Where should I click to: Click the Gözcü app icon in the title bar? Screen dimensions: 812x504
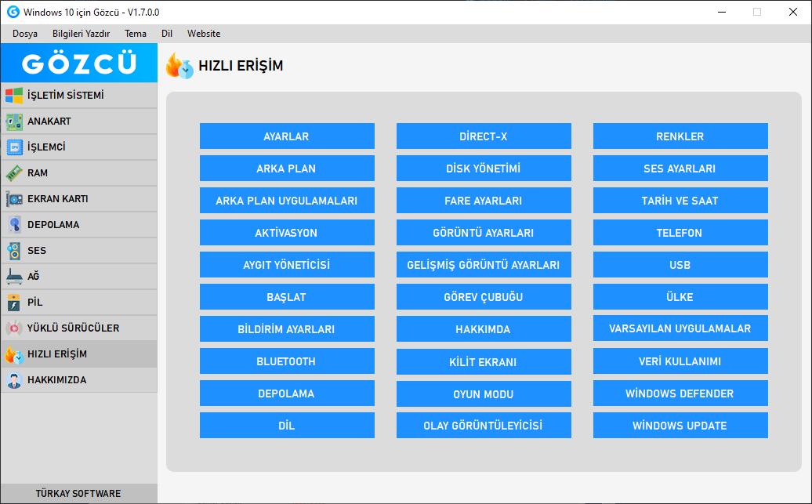click(x=13, y=12)
